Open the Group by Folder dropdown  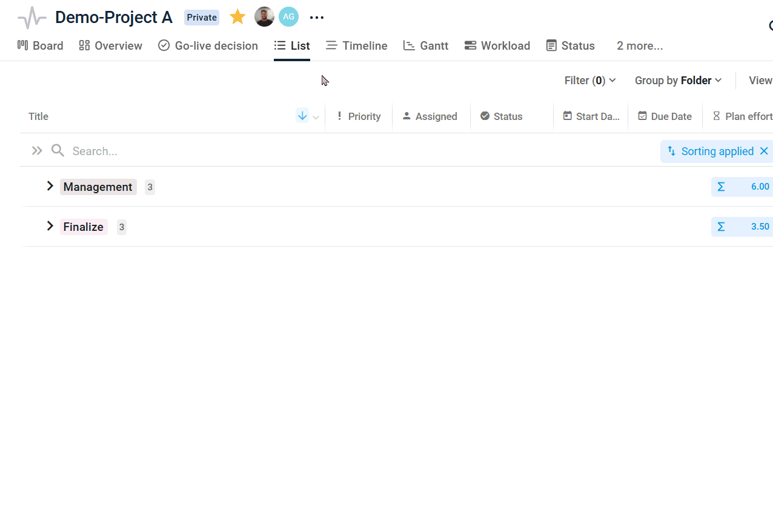tap(678, 81)
